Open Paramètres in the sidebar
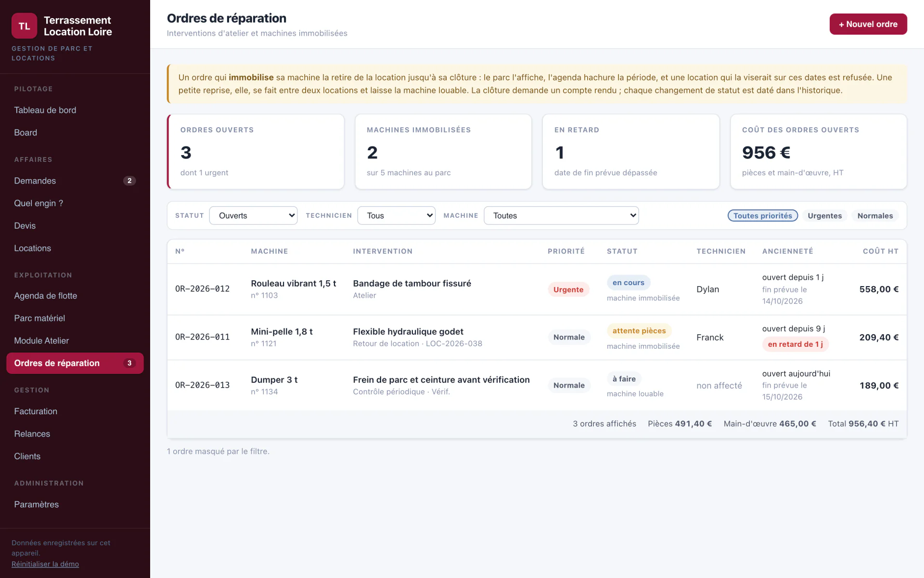This screenshot has height=578, width=924. coord(75,504)
